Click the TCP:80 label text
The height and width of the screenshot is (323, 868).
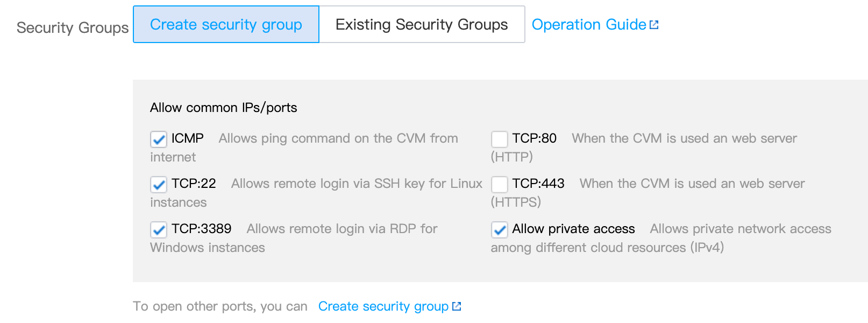[x=534, y=138]
